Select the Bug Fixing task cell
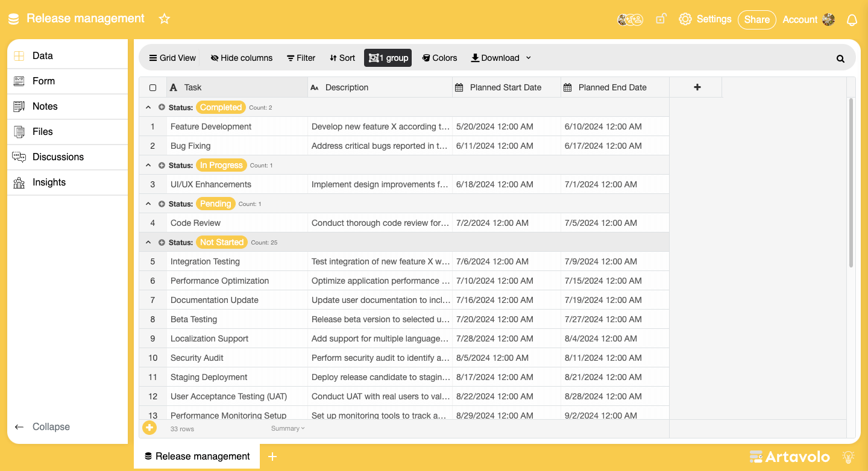This screenshot has height=471, width=868. pyautogui.click(x=237, y=146)
